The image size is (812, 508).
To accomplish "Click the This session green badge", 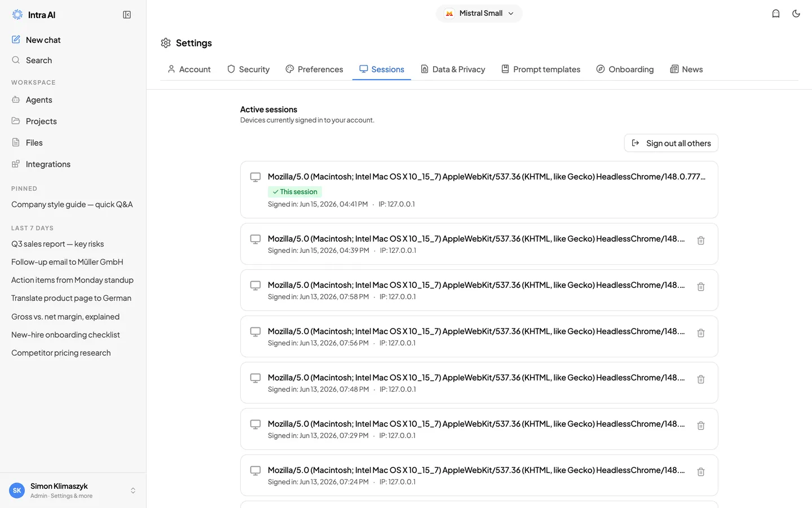I will point(295,192).
